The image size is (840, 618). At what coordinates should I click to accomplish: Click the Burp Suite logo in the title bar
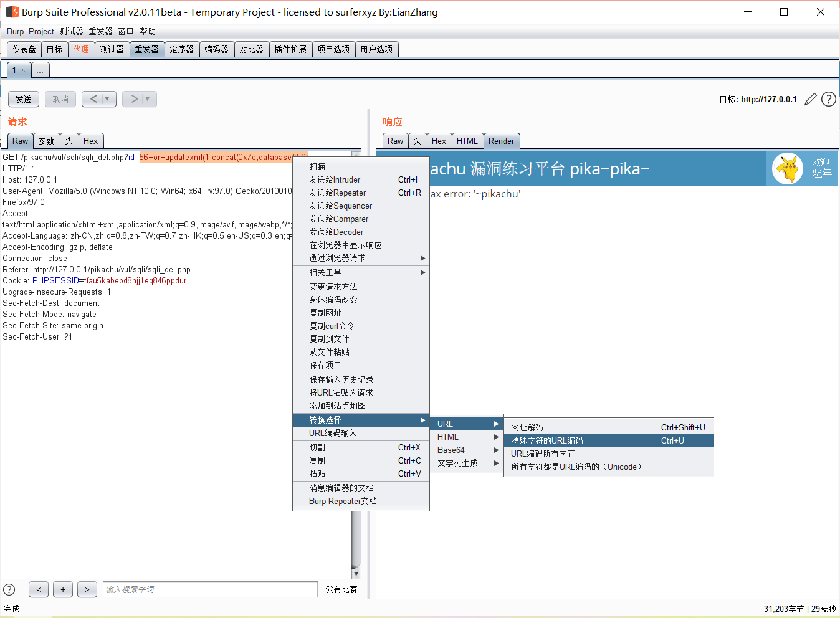[12, 12]
